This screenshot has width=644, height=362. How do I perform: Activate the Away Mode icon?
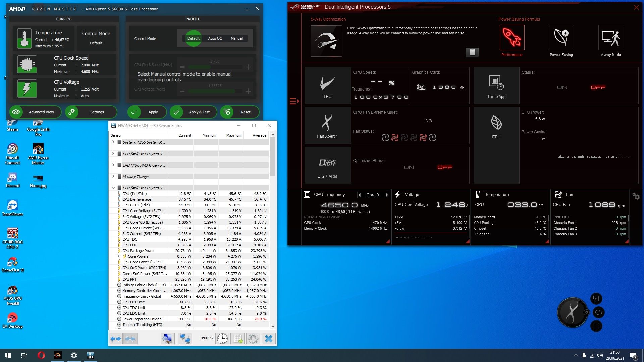click(x=610, y=38)
